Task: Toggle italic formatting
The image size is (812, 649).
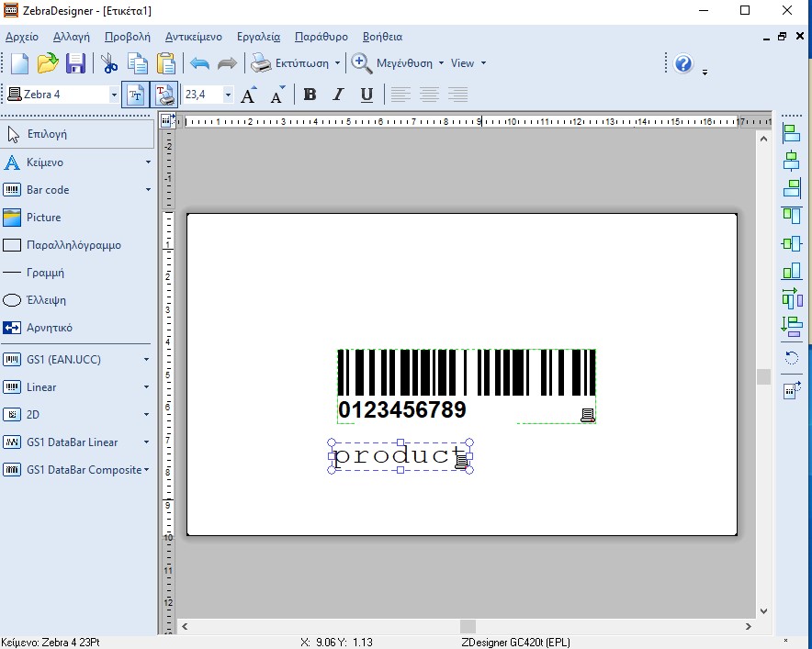Action: 339,95
